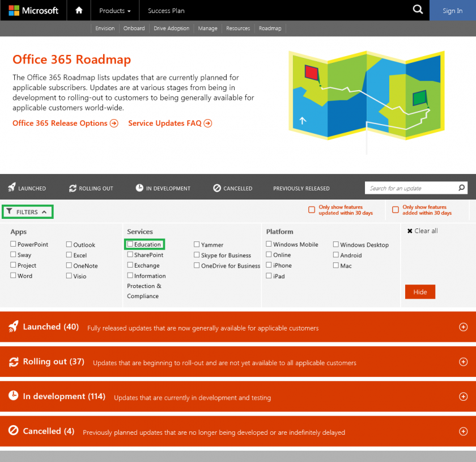Click the clock icon on In development (114) row
The width and height of the screenshot is (476, 462).
(14, 396)
